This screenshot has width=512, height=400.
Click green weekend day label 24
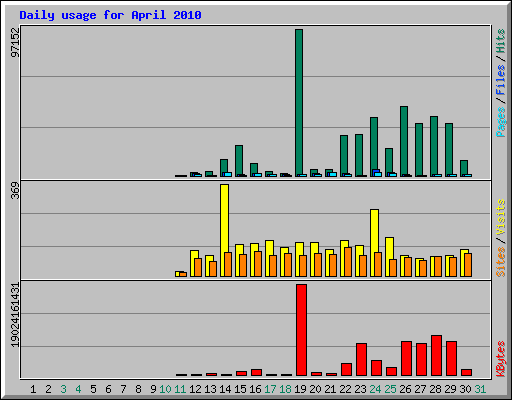[375, 389]
